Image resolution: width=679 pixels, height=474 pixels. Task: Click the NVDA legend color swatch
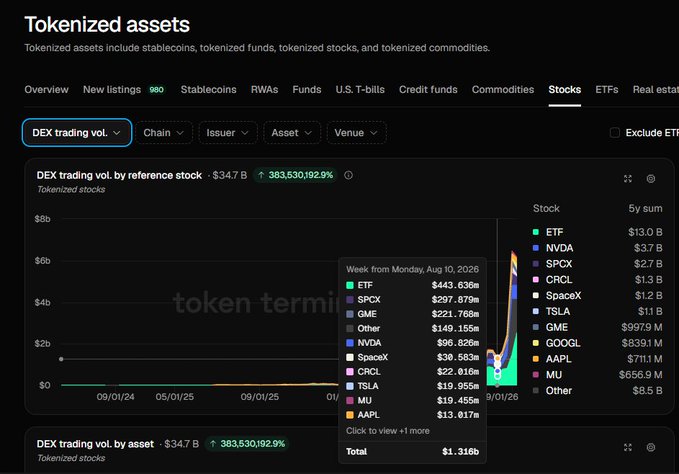536,248
